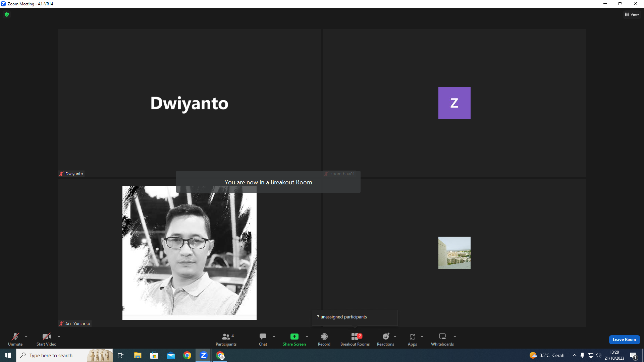Expand share screen options arrow

click(307, 337)
